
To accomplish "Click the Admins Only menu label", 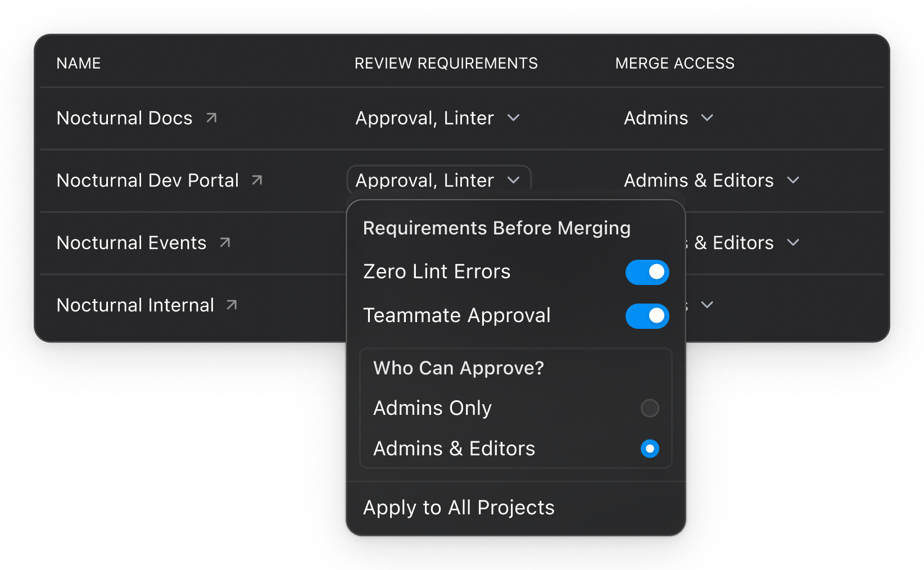I will pyautogui.click(x=432, y=408).
